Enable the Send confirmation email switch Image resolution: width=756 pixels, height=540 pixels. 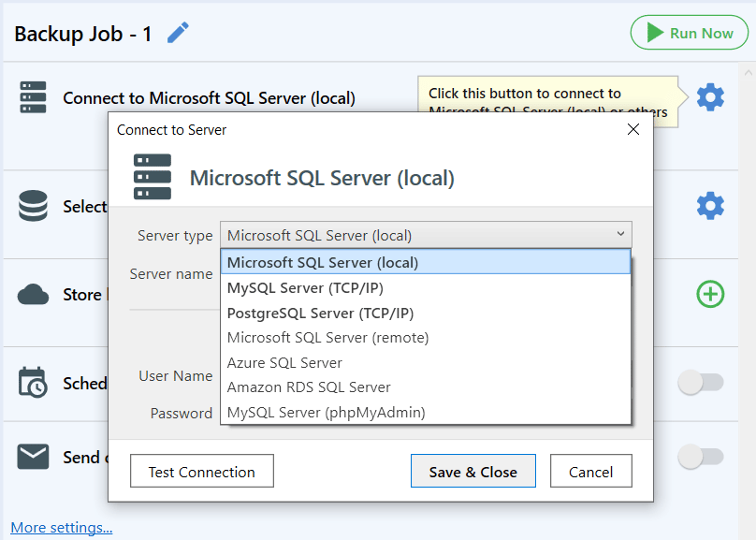tap(701, 457)
